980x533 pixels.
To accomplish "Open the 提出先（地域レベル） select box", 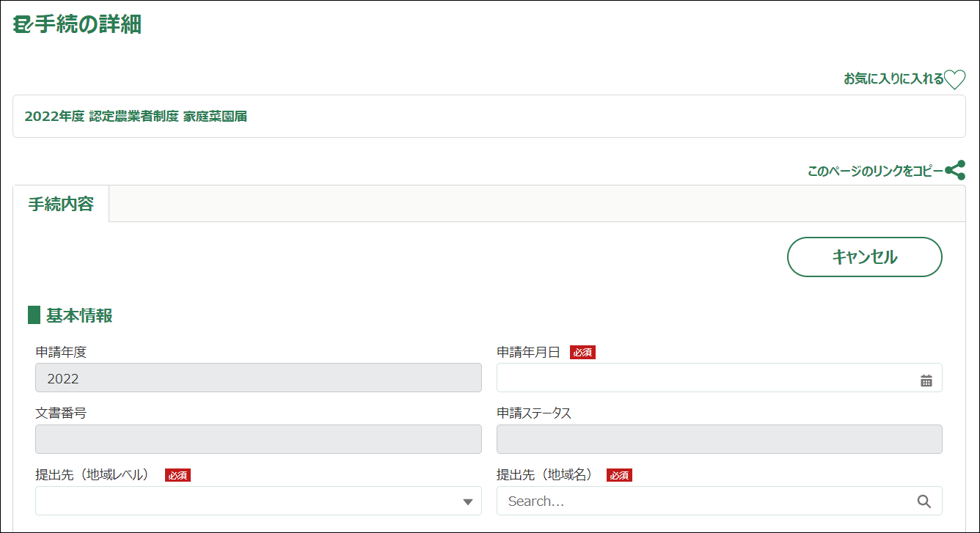I will 249,501.
